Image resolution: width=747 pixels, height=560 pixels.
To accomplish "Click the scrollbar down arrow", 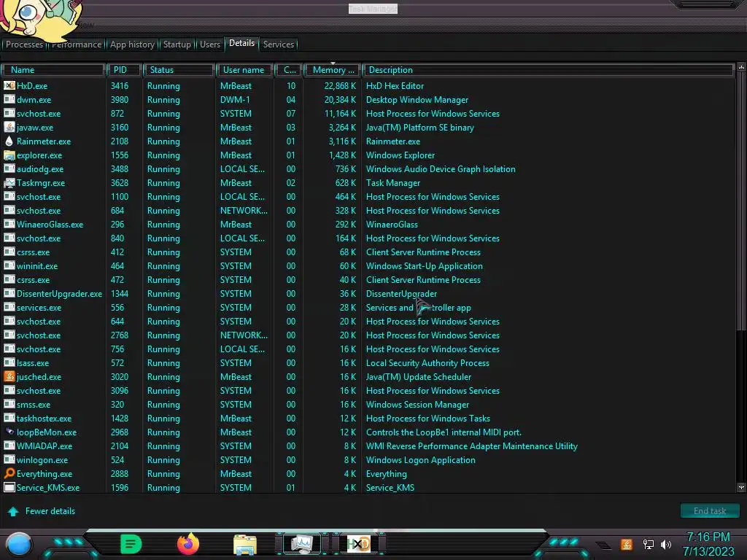I will pos(741,488).
